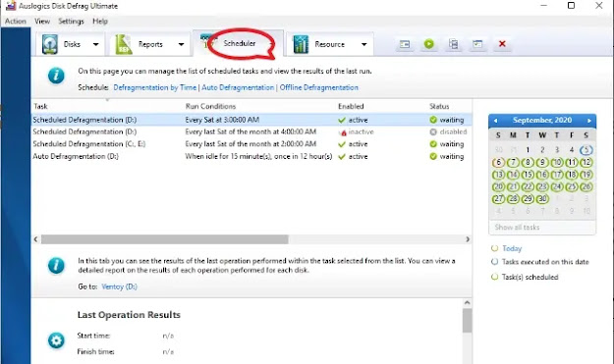Expand the Reports dropdown arrow
614x364 pixels.
click(181, 44)
